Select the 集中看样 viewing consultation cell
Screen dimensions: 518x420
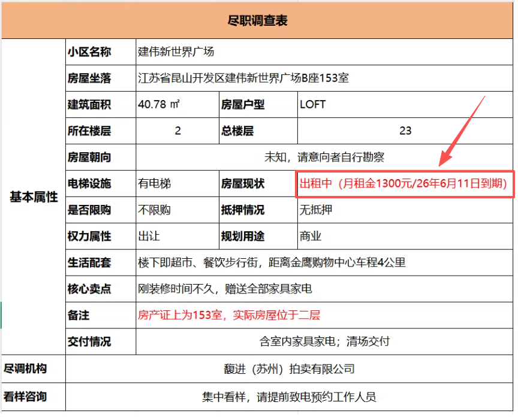[x=290, y=397]
